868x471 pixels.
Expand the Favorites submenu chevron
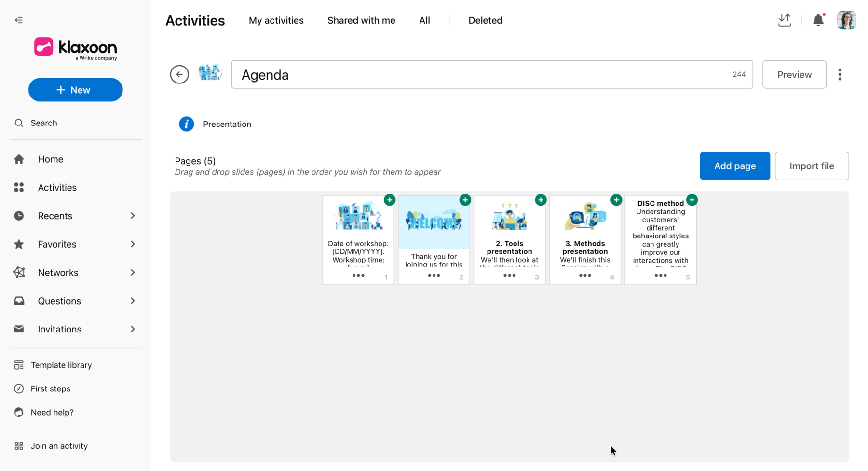[x=133, y=244]
